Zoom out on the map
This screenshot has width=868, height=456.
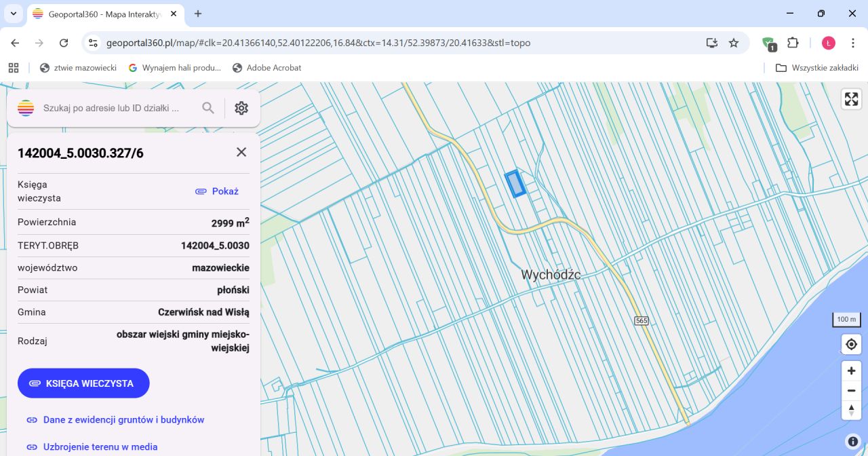coord(851,391)
